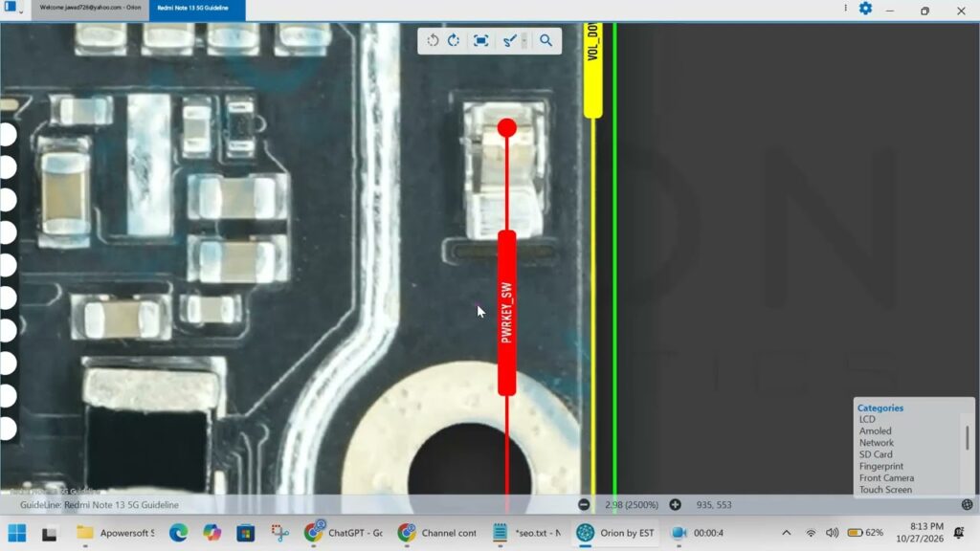Viewport: 980px width, 551px height.
Task: Open the volume control in system tray
Action: 832,533
